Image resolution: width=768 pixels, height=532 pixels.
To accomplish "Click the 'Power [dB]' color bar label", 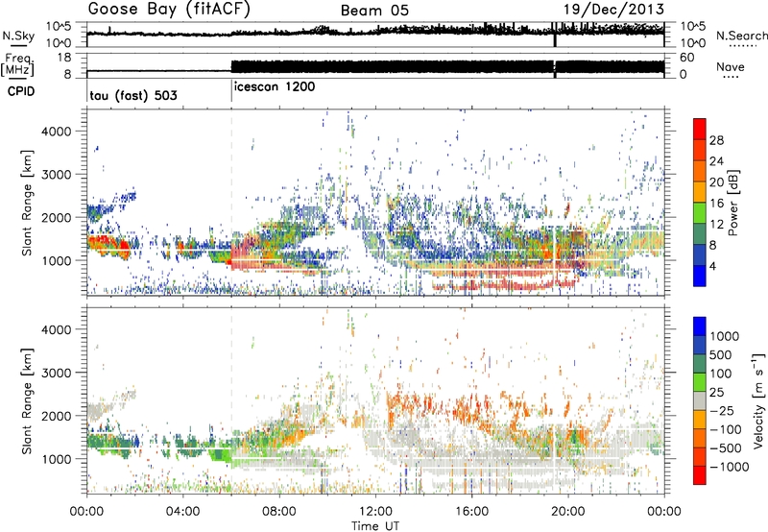I will (732, 203).
